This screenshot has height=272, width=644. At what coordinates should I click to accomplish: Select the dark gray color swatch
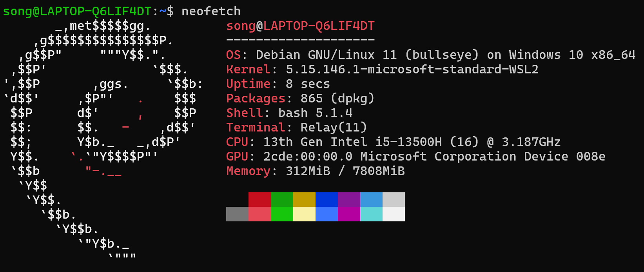pyautogui.click(x=237, y=214)
